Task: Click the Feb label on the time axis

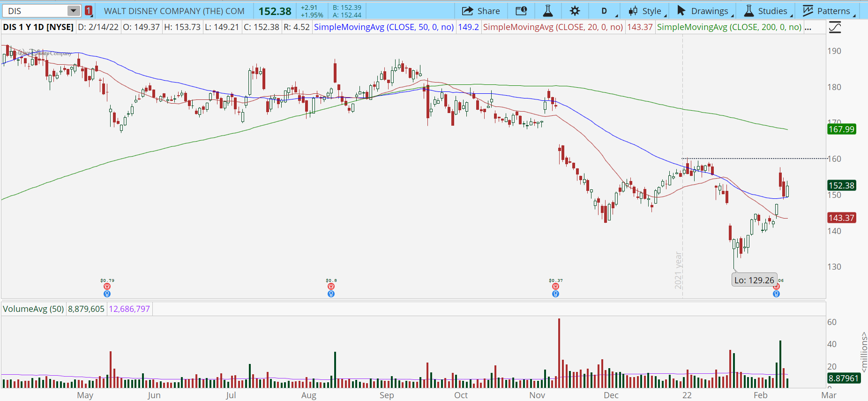Action: tap(761, 395)
